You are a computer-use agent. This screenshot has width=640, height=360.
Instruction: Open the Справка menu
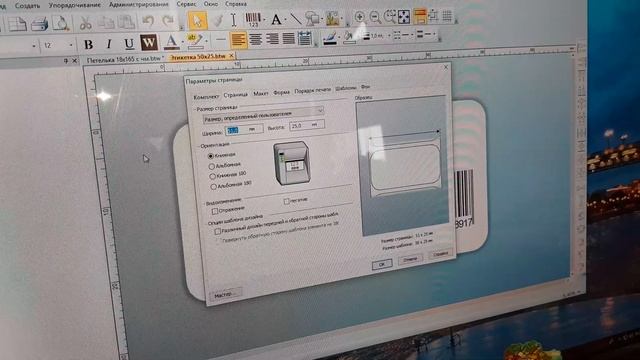pos(236,4)
